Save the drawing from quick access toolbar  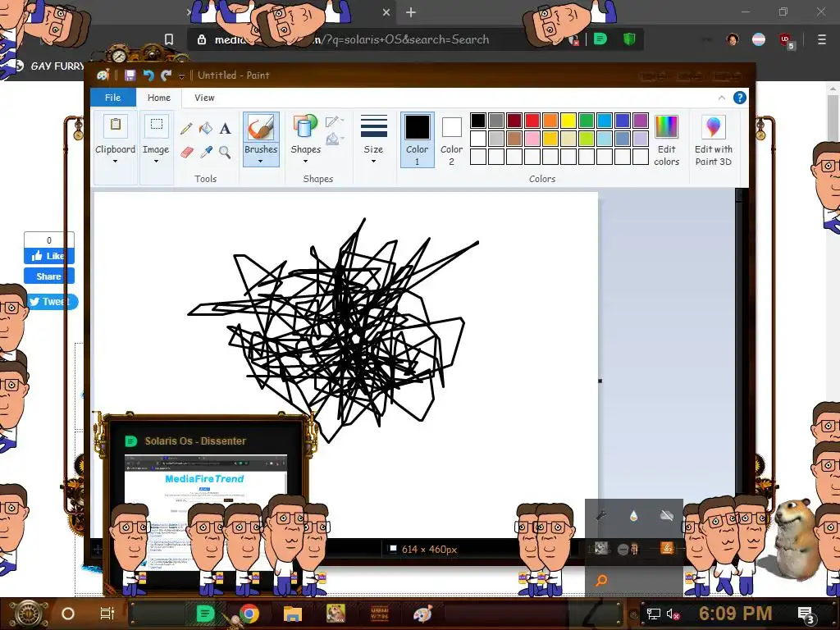click(x=130, y=75)
